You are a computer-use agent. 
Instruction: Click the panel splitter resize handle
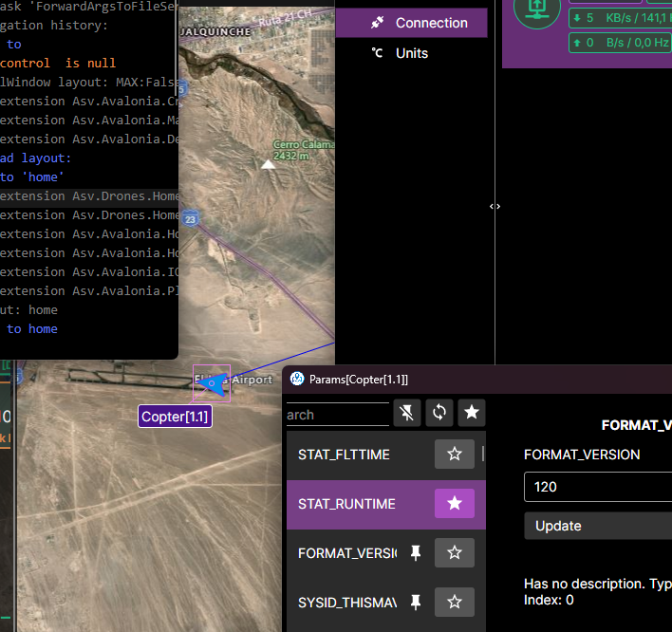pyautogui.click(x=495, y=206)
